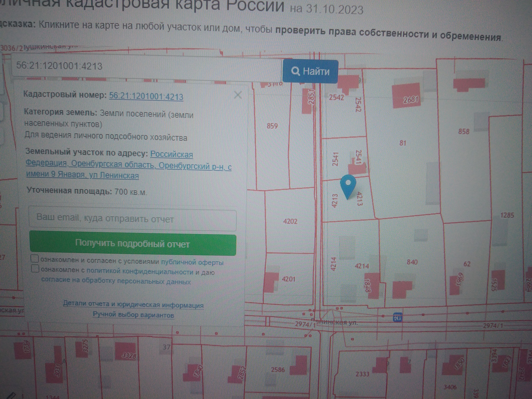Screen dimensions: 532x399
Task: Click the magnifier icon on the Найти button
Action: click(295, 71)
